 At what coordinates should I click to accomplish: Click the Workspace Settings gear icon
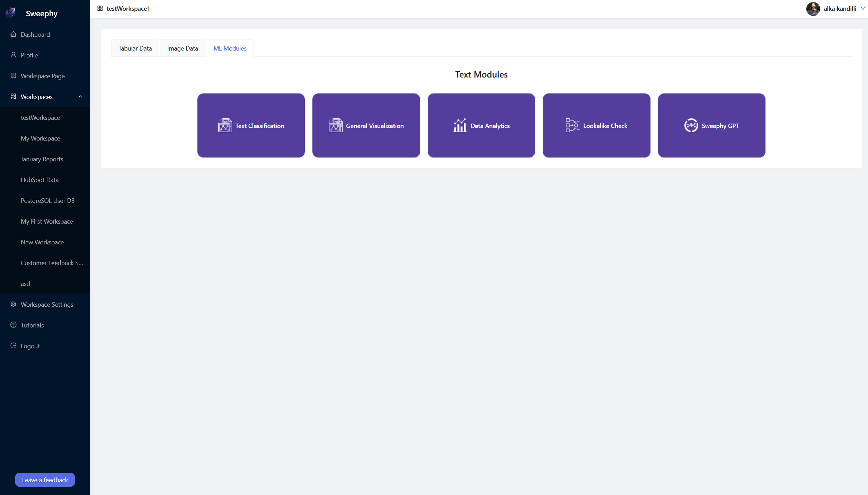point(14,304)
